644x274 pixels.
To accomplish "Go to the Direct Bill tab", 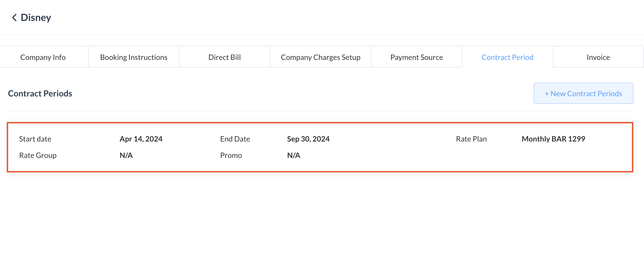I will 224,57.
